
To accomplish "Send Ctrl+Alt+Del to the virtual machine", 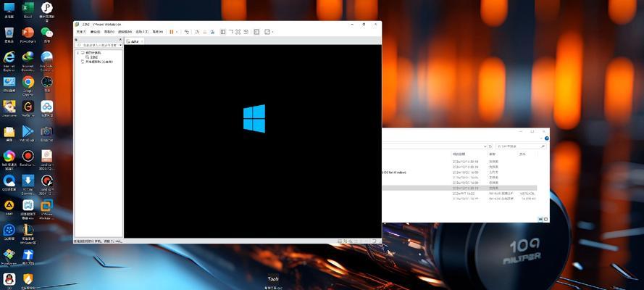I will [186, 32].
